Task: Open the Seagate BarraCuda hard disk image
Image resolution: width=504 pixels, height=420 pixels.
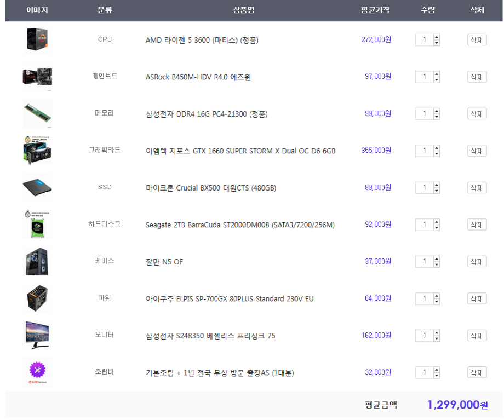Action: point(37,225)
